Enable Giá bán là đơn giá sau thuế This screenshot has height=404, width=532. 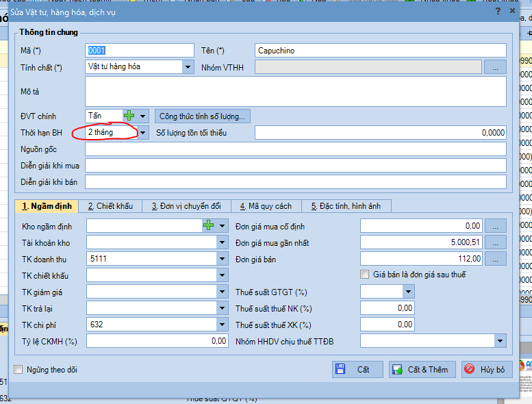pos(365,275)
